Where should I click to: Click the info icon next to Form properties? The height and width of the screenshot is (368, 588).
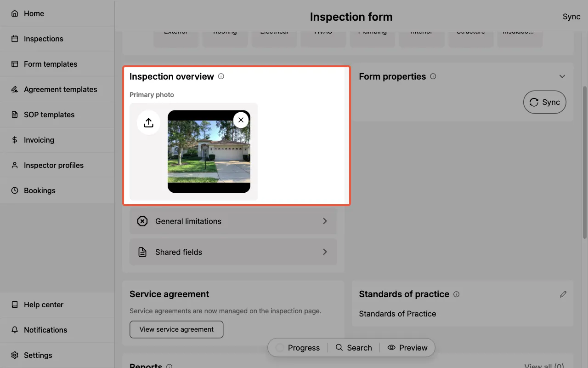pos(433,76)
